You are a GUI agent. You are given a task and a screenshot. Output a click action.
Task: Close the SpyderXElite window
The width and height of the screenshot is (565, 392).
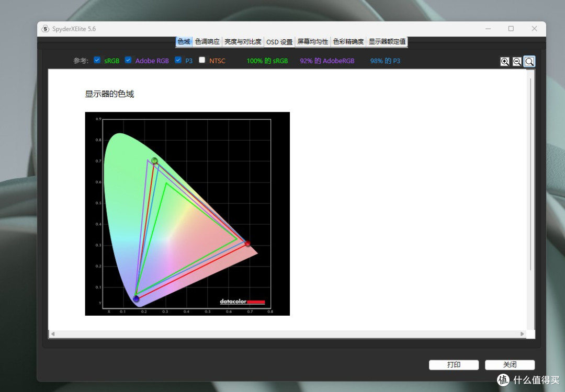[x=534, y=28]
